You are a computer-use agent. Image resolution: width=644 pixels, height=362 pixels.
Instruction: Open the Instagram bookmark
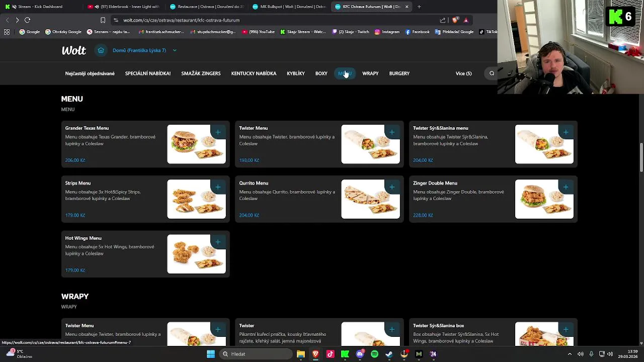tap(387, 32)
